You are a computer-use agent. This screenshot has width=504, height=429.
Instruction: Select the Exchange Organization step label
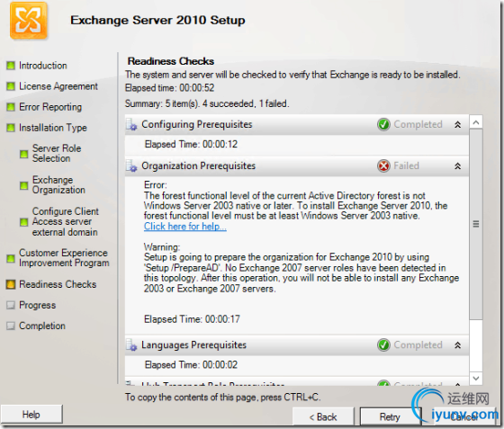tap(58, 184)
